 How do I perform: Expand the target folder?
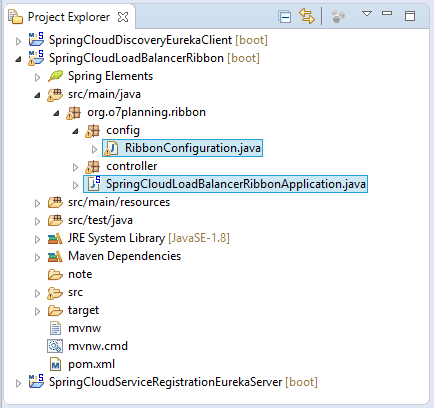[x=37, y=311]
